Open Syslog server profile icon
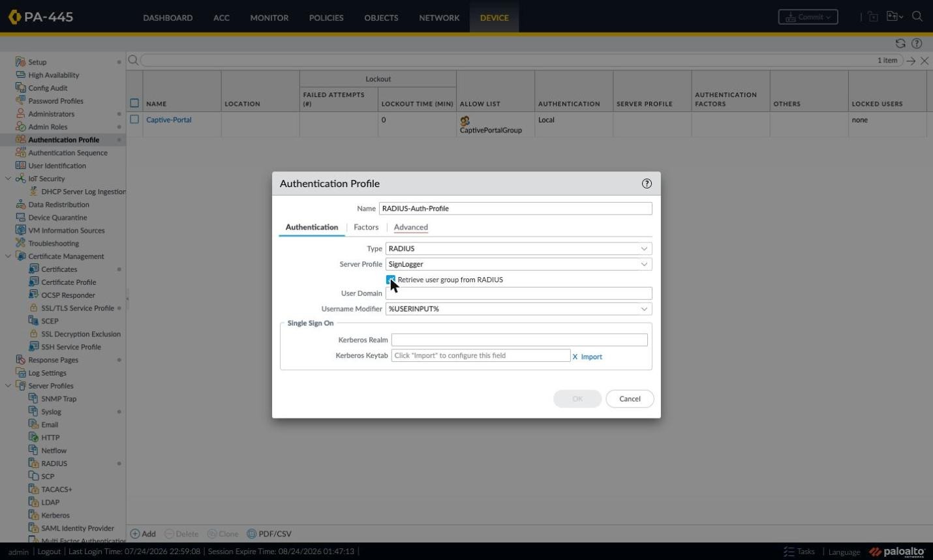Viewport: 933px width, 560px height. click(x=33, y=411)
